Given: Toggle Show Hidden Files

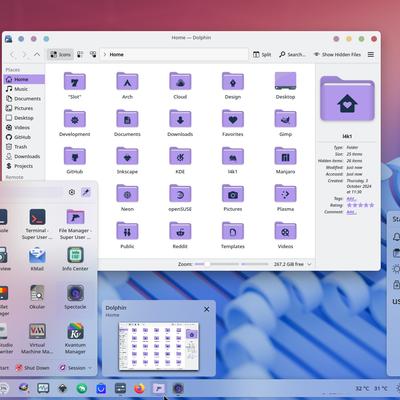Looking at the screenshot, I should point(337,54).
